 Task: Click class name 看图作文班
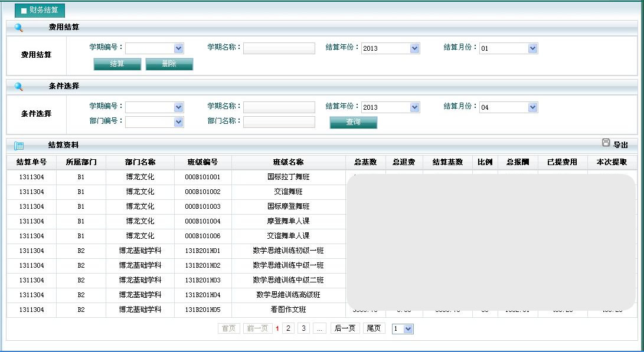(x=288, y=310)
